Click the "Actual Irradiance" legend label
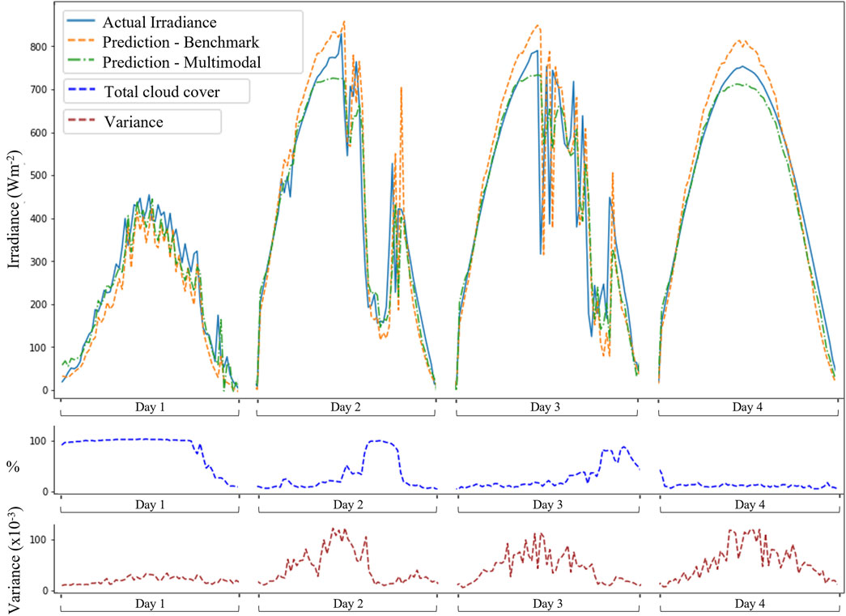 (159, 22)
